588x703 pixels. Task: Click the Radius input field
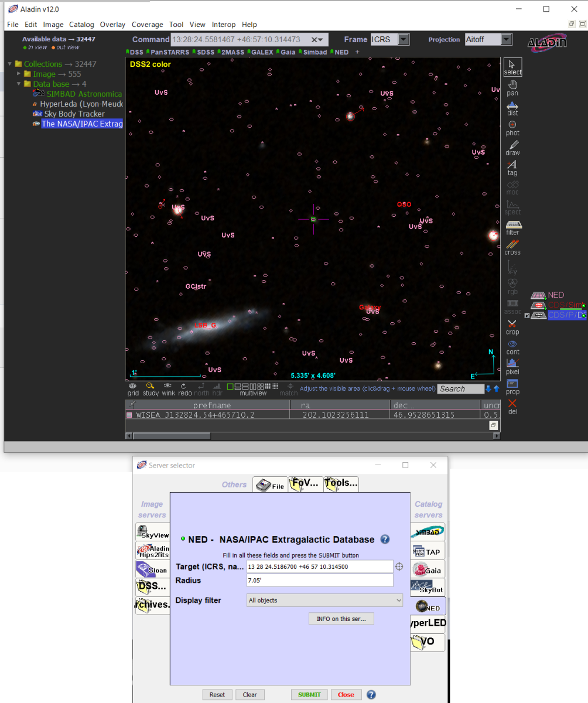pyautogui.click(x=320, y=580)
